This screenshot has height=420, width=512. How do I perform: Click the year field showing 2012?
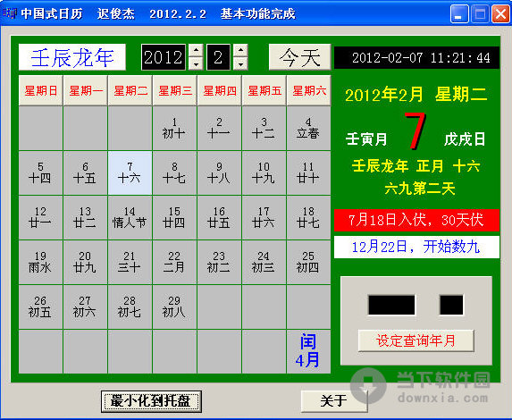[x=164, y=57]
